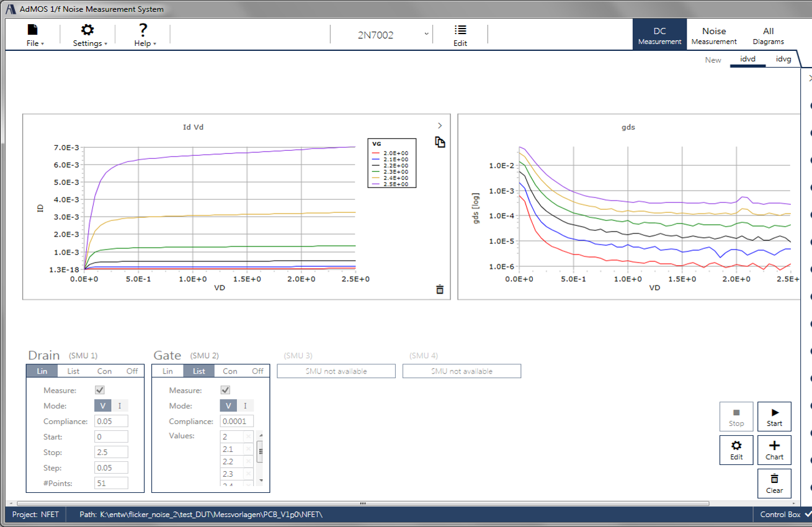
Task: Toggle the Gate Measure checkbox
Action: tap(225, 390)
